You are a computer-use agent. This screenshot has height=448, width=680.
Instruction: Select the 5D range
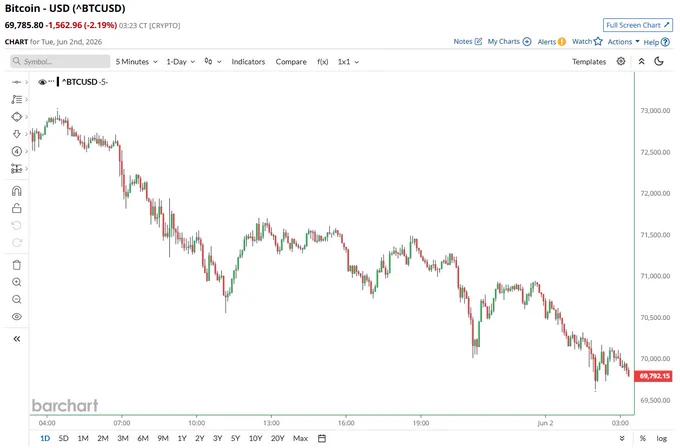(63, 438)
